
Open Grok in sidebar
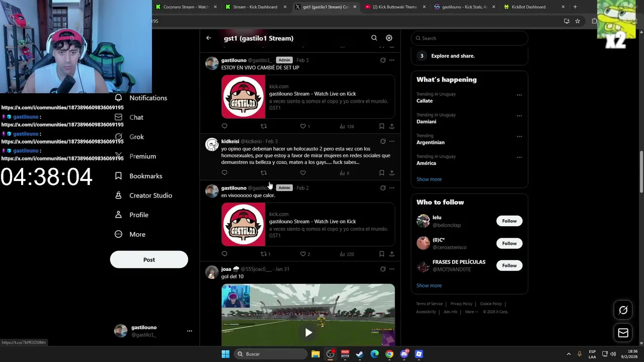pos(129,137)
